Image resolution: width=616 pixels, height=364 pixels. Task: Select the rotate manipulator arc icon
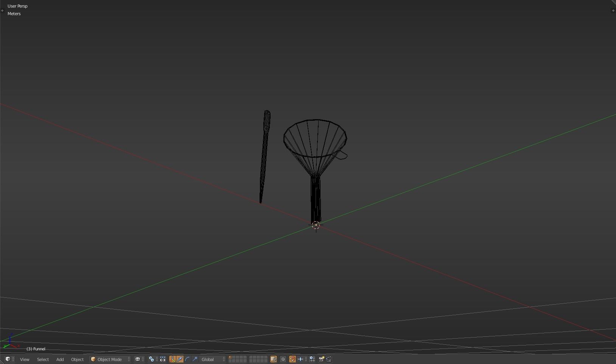pos(187,359)
